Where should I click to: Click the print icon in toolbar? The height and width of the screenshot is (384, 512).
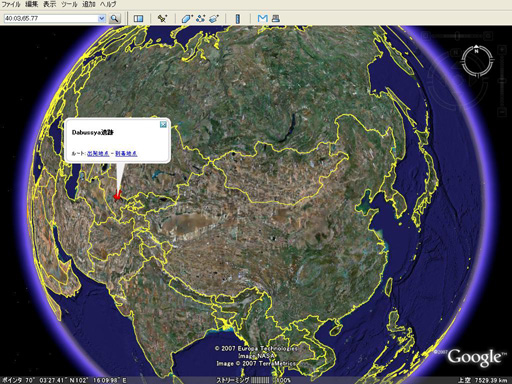coord(276,18)
